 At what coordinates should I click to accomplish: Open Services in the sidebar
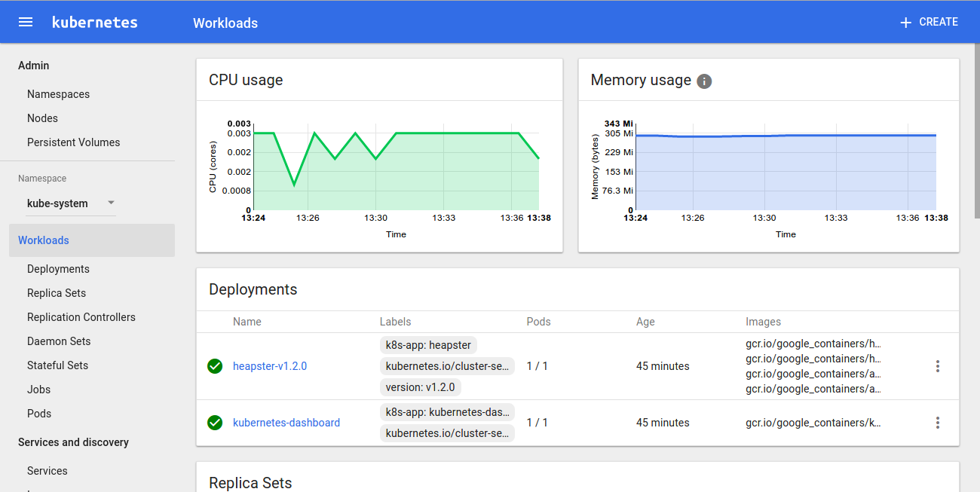[x=47, y=471]
